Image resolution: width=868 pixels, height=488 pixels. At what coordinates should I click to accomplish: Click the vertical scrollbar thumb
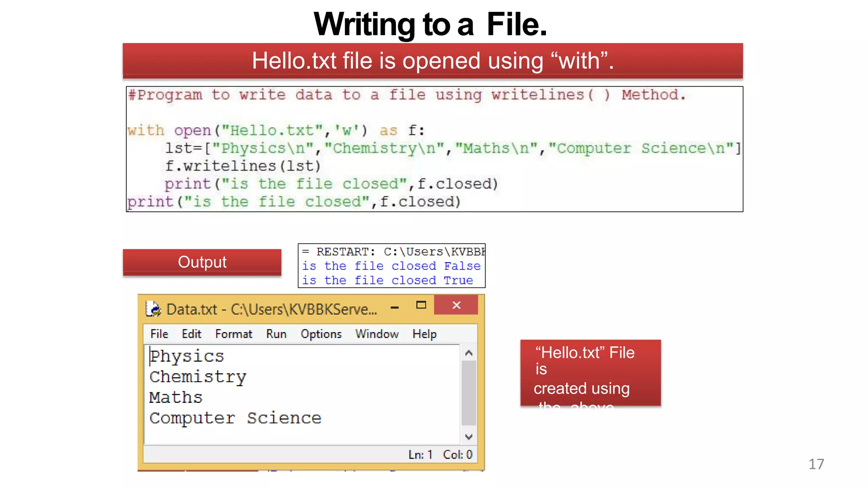469,393
